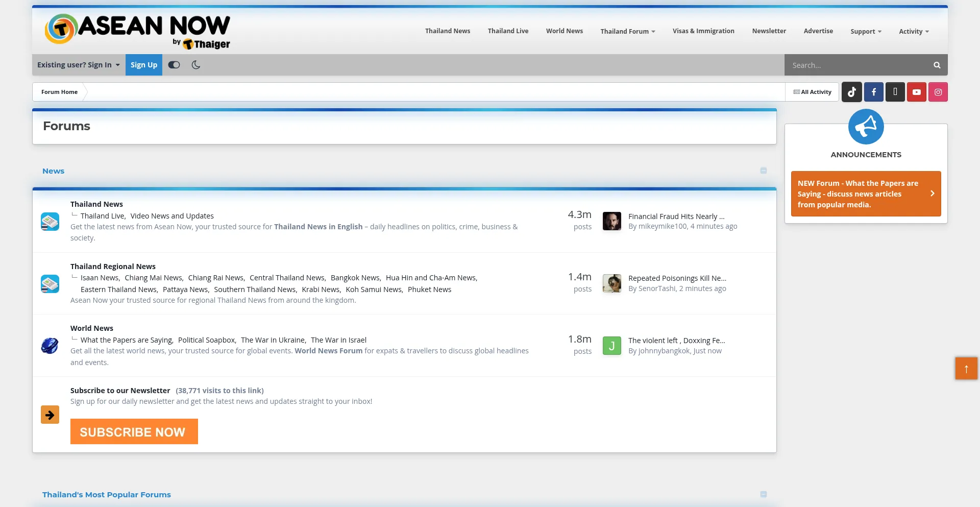The image size is (980, 507).
Task: Open SenorTashi's avatar
Action: pos(612,283)
